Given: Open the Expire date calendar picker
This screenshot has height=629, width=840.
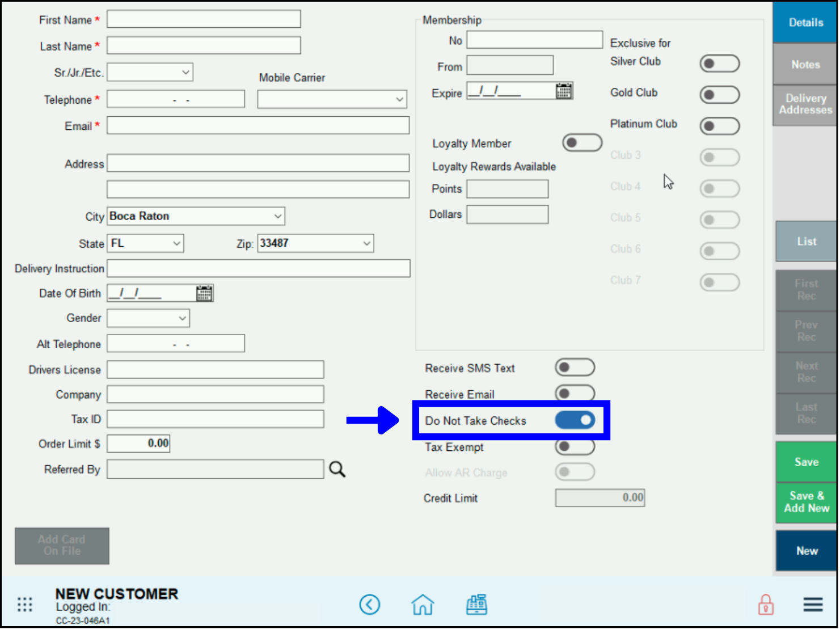Looking at the screenshot, I should coord(564,91).
